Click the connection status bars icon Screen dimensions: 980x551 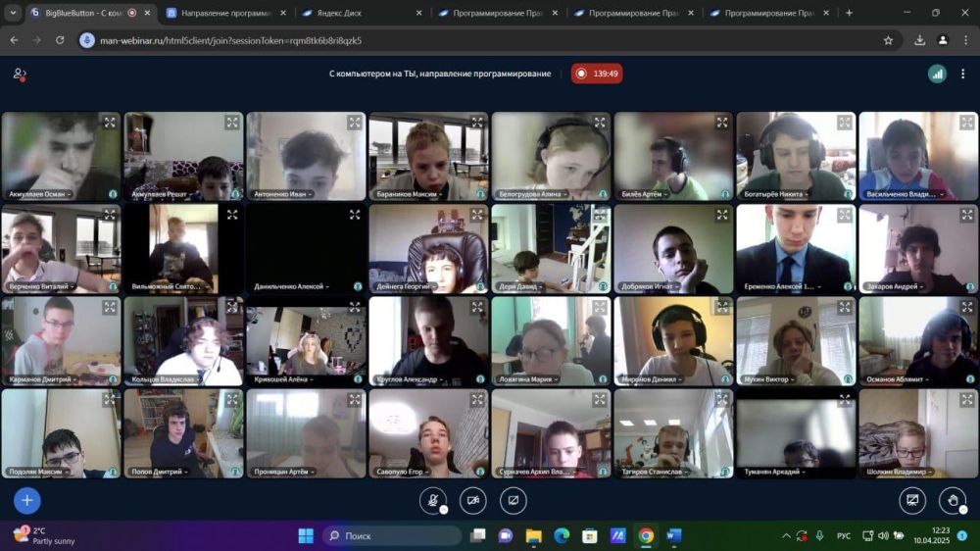(937, 74)
